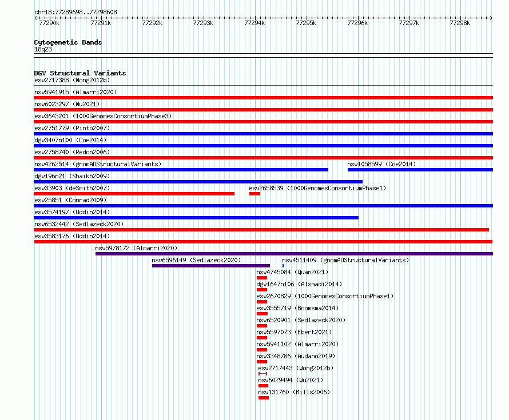Click dgv1647n106 (Alsmadi2014) label
The image size is (509, 420).
coord(299,284)
